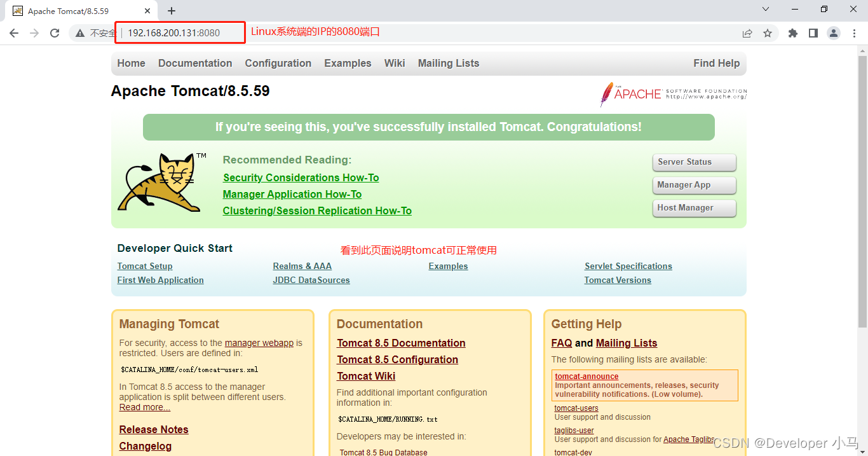Open the tomcat-announce mailing list link
868x456 pixels.
point(587,377)
